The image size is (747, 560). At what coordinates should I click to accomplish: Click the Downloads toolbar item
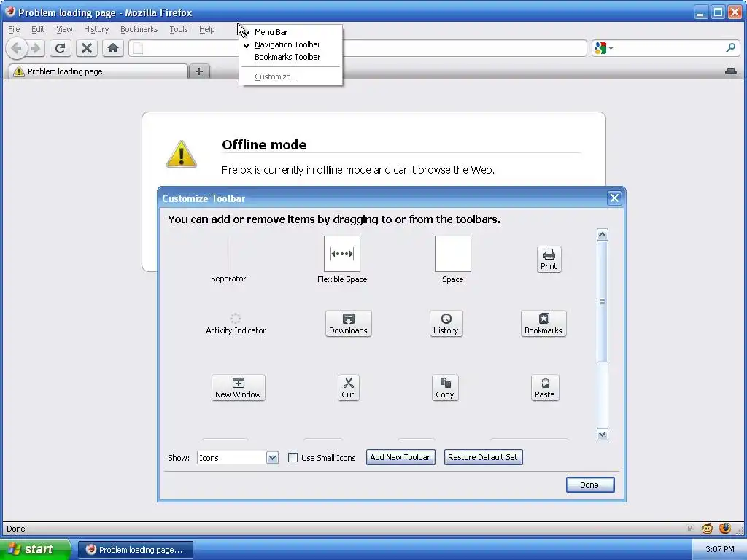pos(348,324)
